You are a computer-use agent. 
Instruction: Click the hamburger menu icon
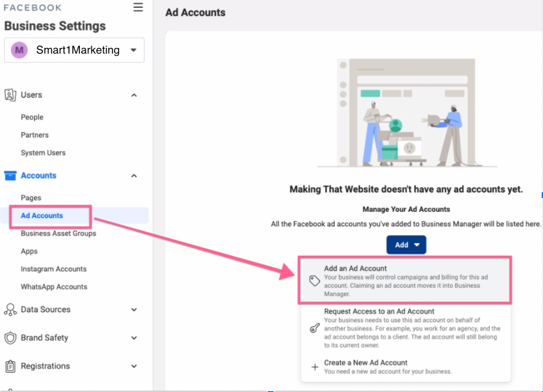click(138, 7)
